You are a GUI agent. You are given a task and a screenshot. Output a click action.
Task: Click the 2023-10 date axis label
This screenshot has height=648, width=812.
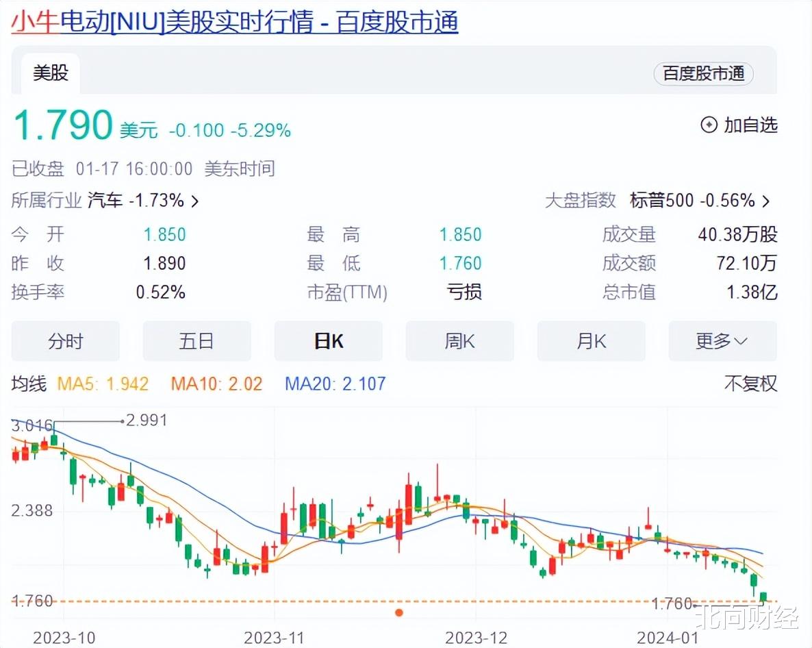coord(64,638)
